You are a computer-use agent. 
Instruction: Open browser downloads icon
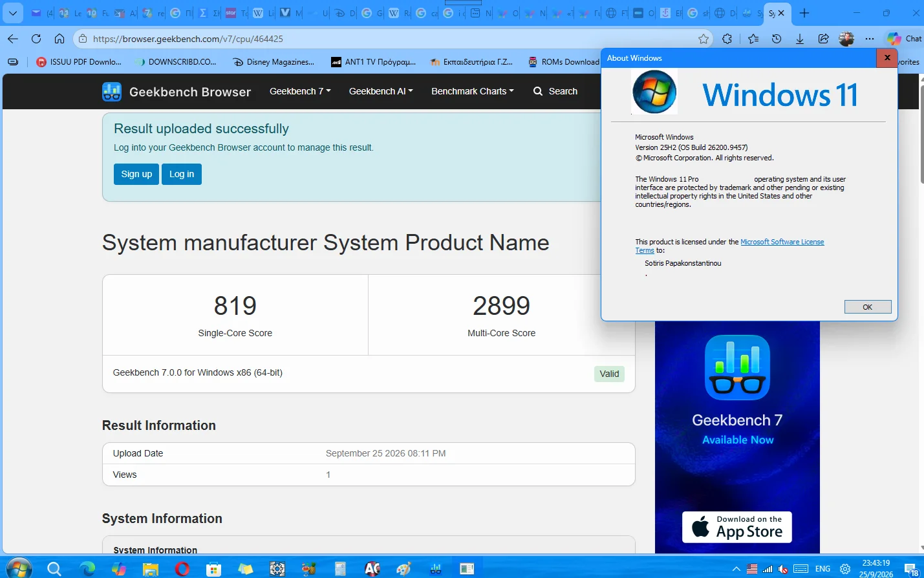coord(800,39)
